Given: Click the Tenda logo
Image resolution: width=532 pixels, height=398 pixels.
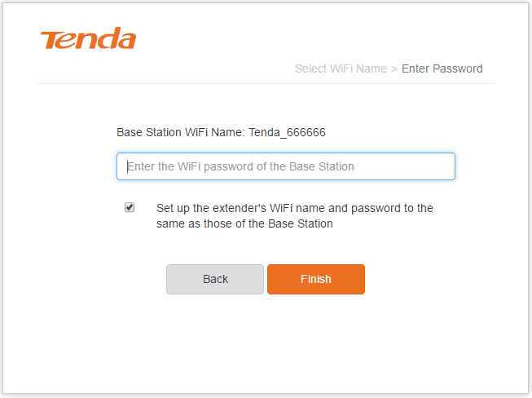Looking at the screenshot, I should tap(88, 39).
